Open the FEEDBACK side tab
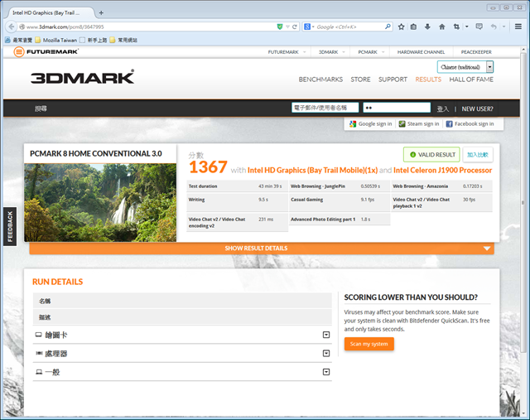The height and width of the screenshot is (420, 530). (10, 226)
